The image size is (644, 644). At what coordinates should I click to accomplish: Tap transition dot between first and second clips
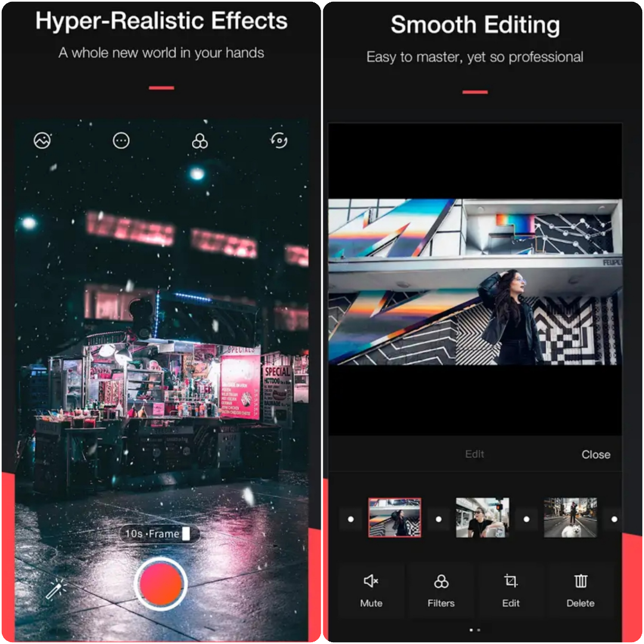click(x=438, y=519)
